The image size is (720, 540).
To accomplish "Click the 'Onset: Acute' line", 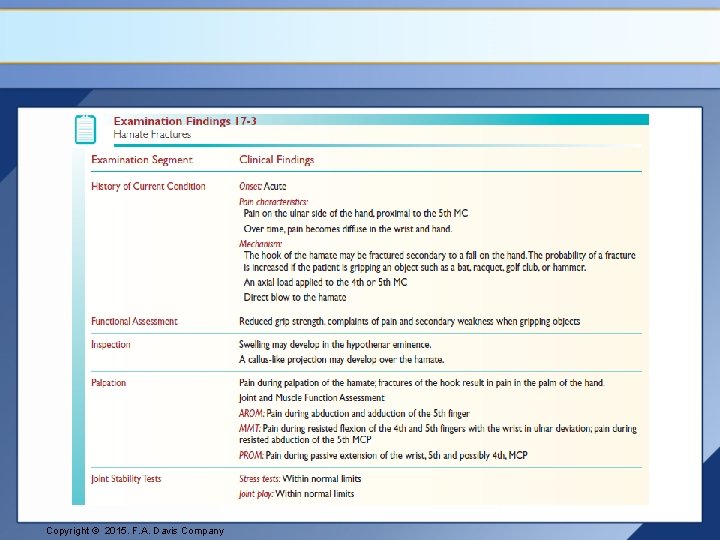I will click(263, 186).
